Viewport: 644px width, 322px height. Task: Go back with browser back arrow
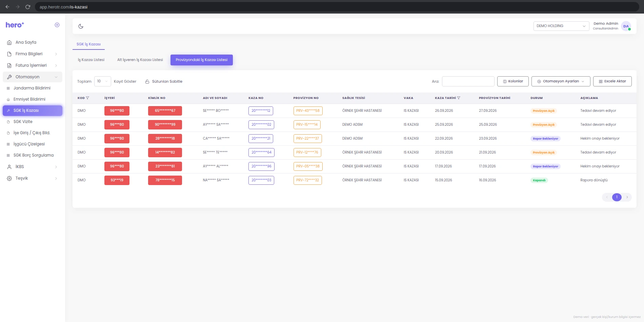pyautogui.click(x=7, y=7)
